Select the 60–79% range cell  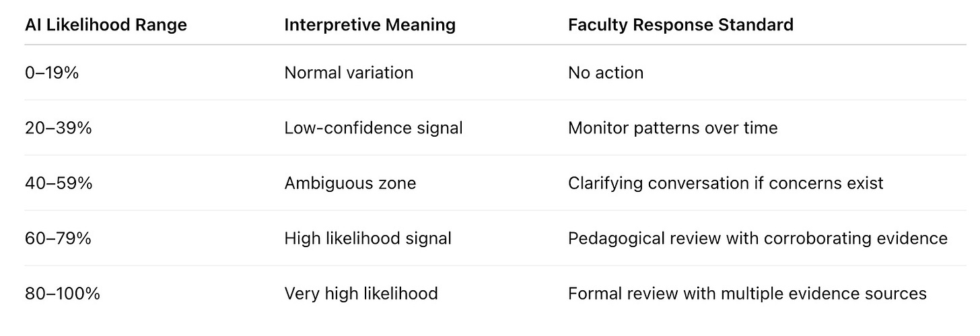click(58, 238)
